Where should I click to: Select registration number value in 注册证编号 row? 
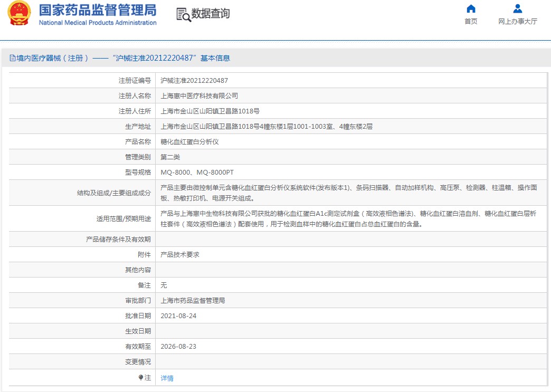[x=194, y=81]
